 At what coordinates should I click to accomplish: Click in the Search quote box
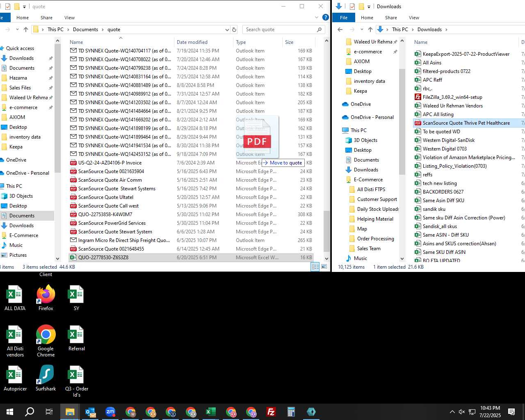pos(281,30)
